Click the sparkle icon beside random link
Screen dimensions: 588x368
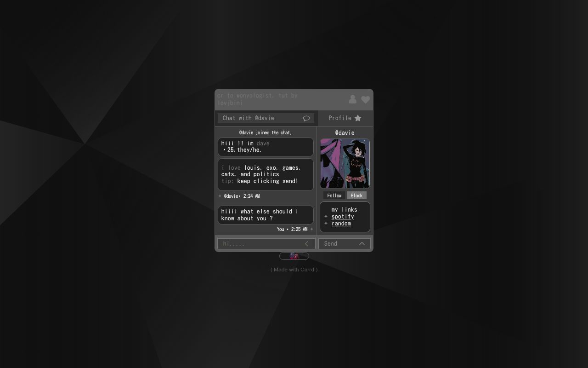pos(326,224)
